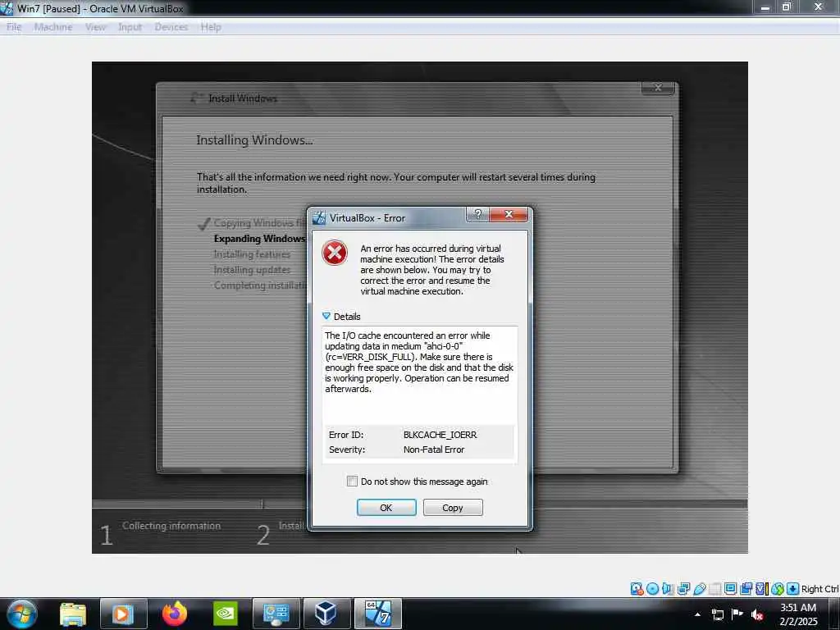Check 'Do not show this message again'
This screenshot has height=630, width=840.
pyautogui.click(x=352, y=481)
